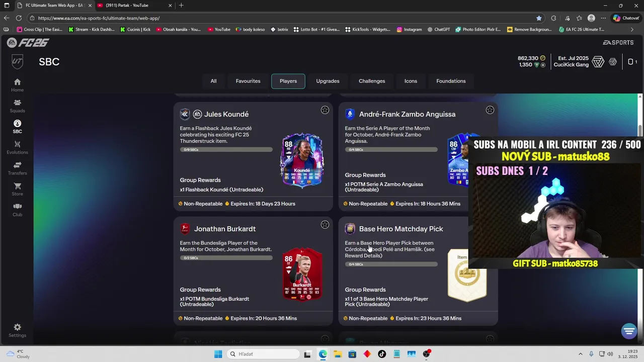Open the Instagram bookmark

(x=409, y=30)
